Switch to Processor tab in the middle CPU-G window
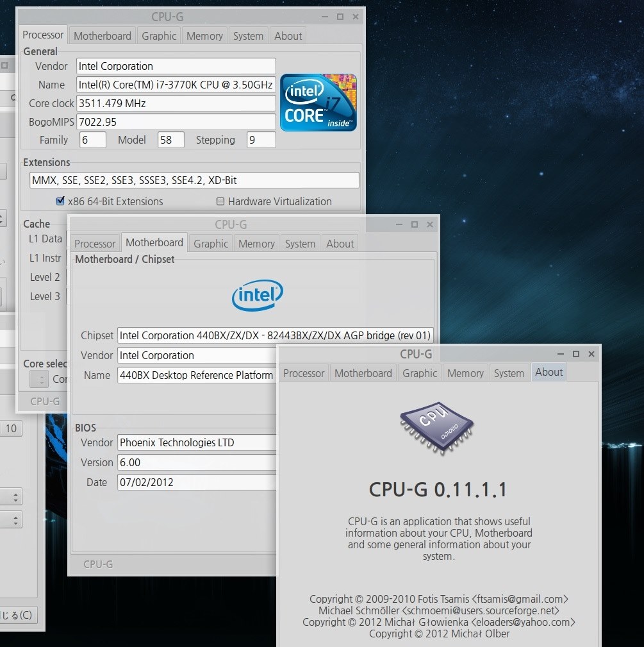644x647 pixels. [x=95, y=244]
